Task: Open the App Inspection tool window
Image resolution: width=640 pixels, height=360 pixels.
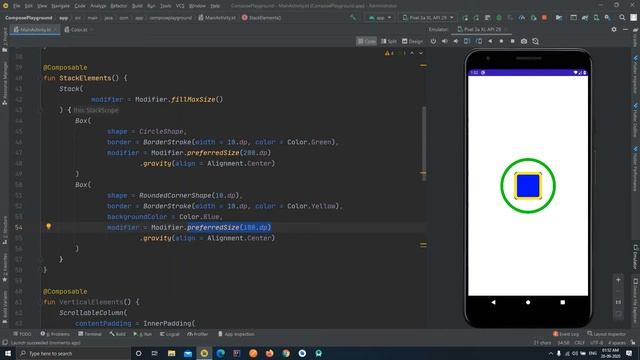Action: click(x=236, y=334)
